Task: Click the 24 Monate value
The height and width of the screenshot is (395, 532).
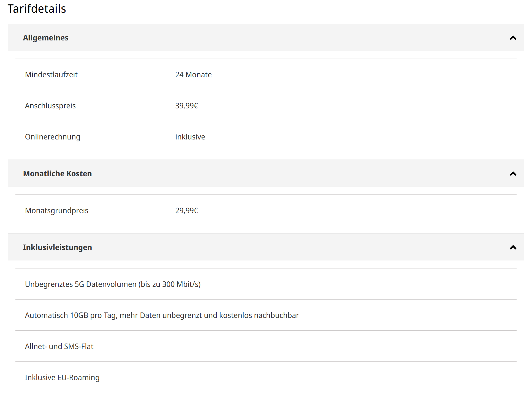Action: [193, 75]
